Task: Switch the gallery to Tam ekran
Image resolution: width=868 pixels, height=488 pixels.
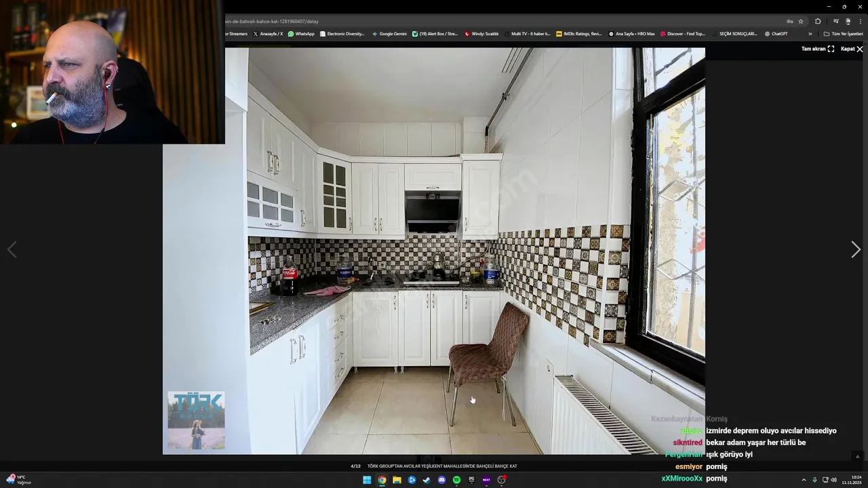Action: (818, 49)
